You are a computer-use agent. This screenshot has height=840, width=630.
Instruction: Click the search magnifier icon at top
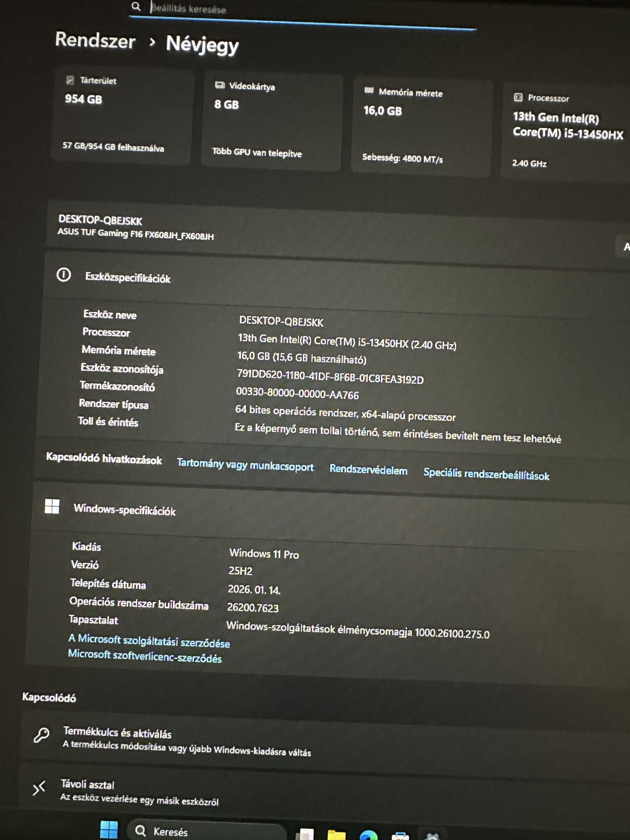click(136, 7)
